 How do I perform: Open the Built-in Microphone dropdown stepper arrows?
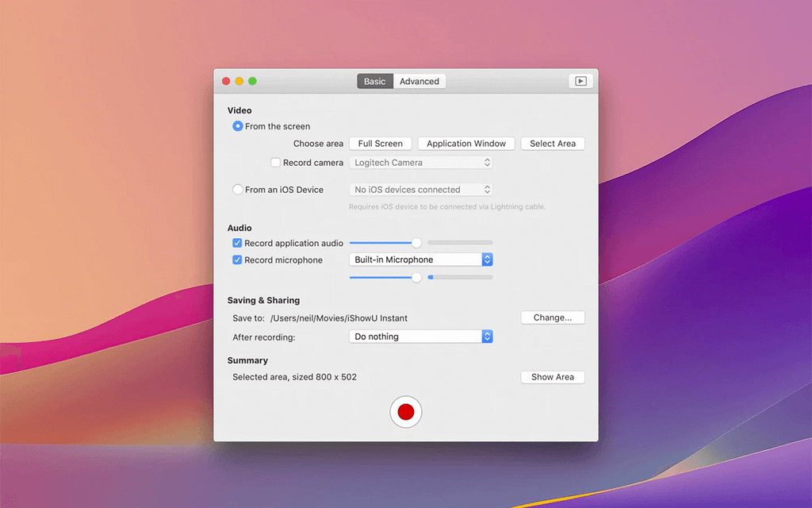tap(487, 259)
